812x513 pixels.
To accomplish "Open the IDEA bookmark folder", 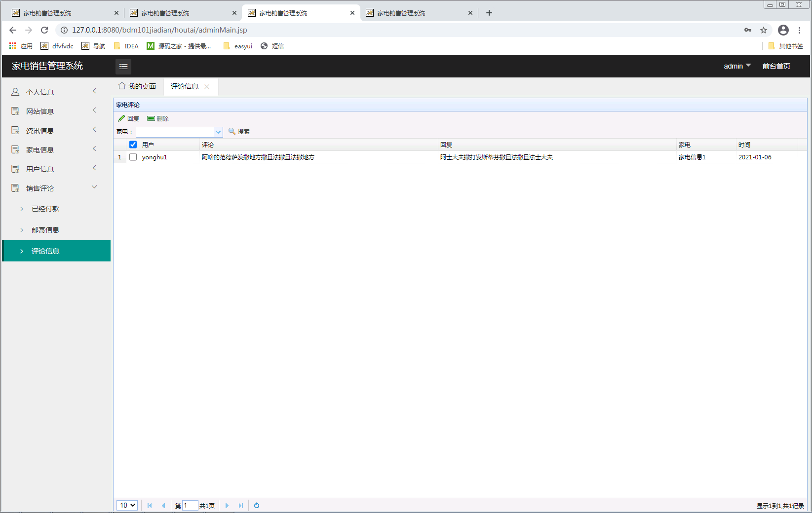I will tap(126, 46).
